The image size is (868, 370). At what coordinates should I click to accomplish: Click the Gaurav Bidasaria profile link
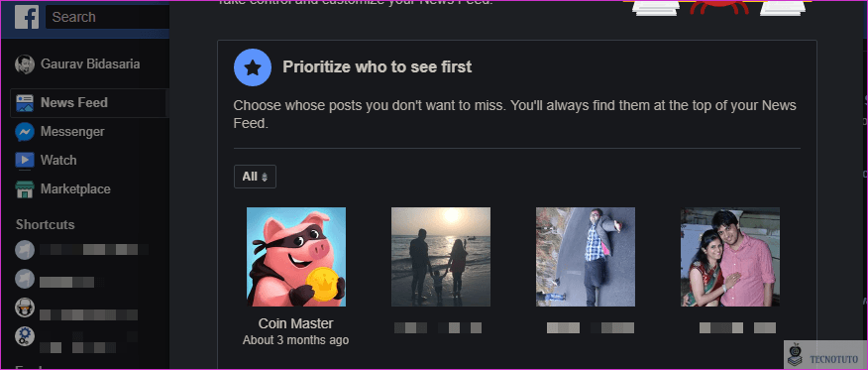click(90, 64)
